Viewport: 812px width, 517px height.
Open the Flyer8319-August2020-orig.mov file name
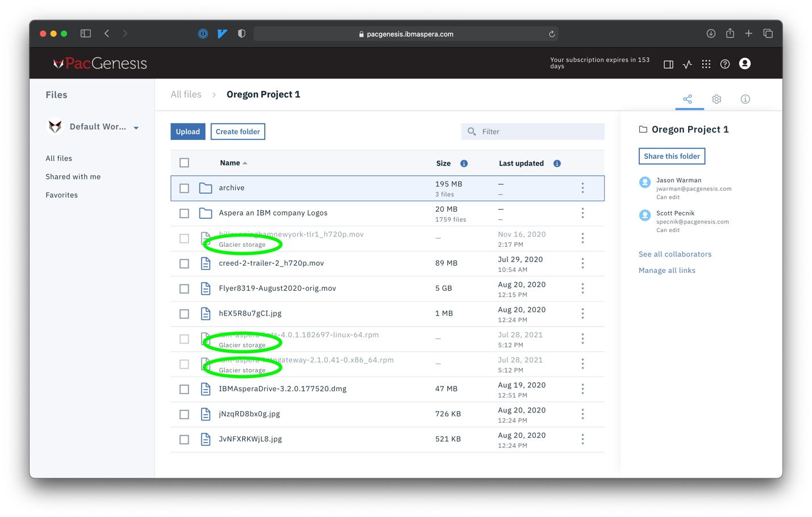click(277, 288)
